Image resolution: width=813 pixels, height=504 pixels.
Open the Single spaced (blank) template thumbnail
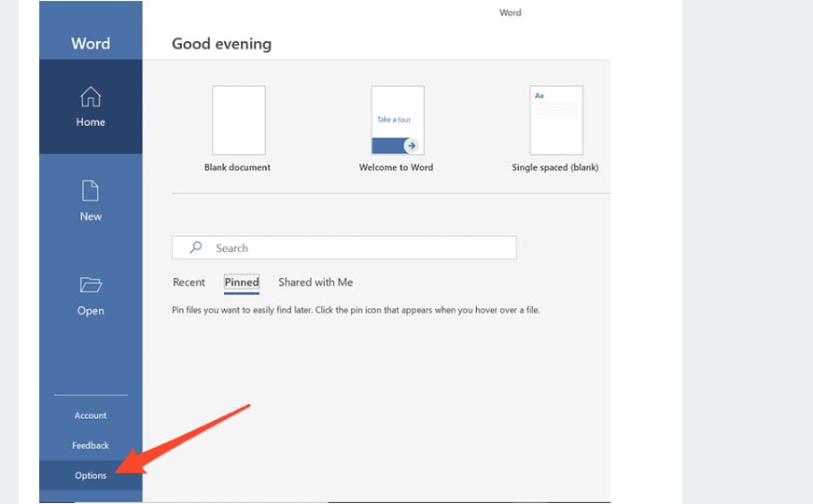click(x=556, y=120)
